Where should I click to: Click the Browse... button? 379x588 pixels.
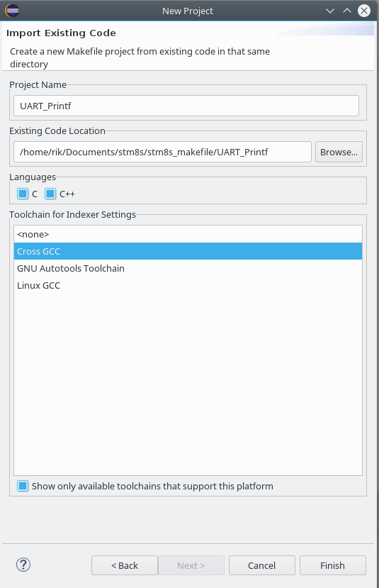click(339, 152)
